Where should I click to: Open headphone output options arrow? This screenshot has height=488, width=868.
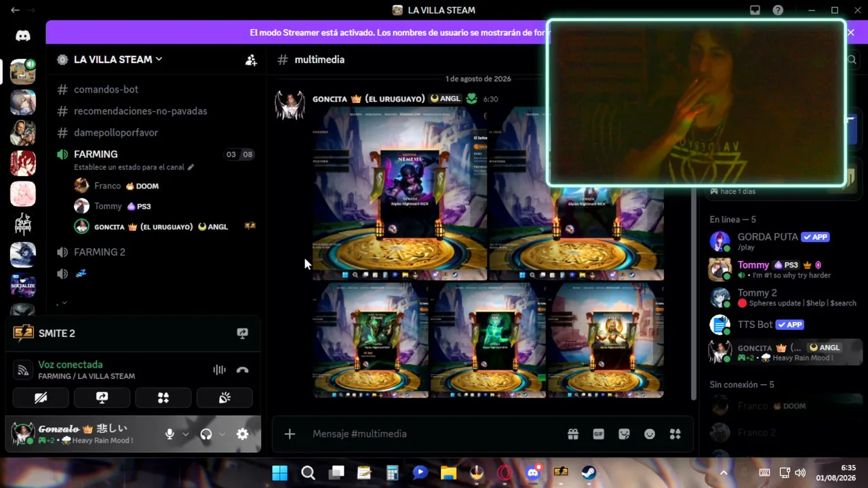coord(222,434)
